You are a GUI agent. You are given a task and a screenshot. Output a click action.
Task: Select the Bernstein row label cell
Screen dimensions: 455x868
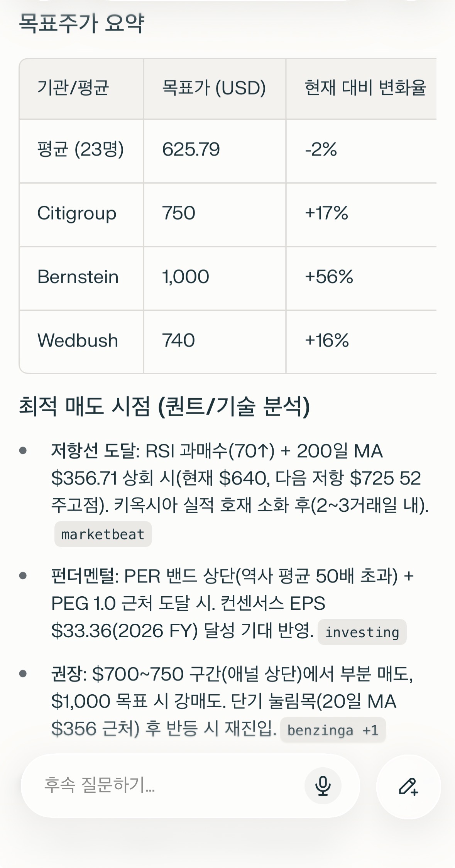(78, 277)
